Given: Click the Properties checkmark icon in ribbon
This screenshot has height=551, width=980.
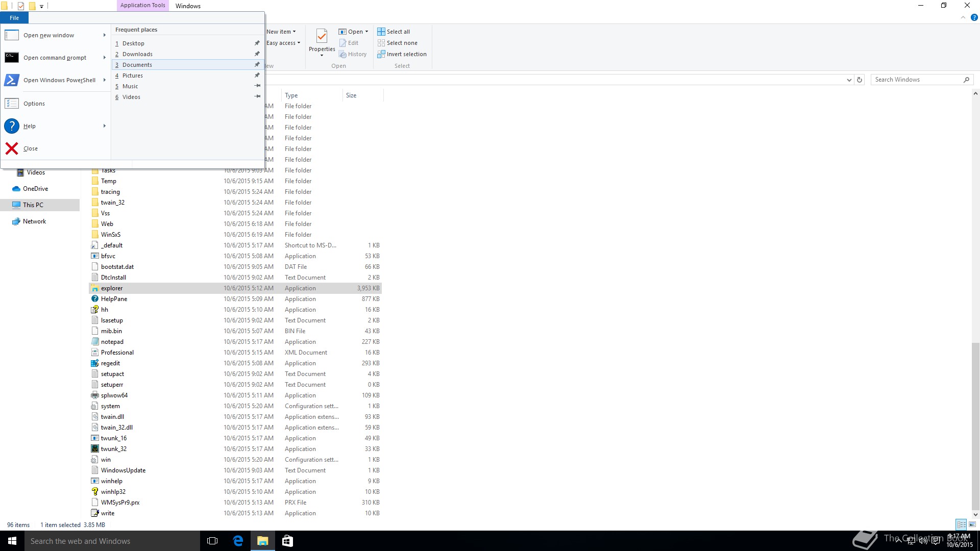Looking at the screenshot, I should 322,36.
